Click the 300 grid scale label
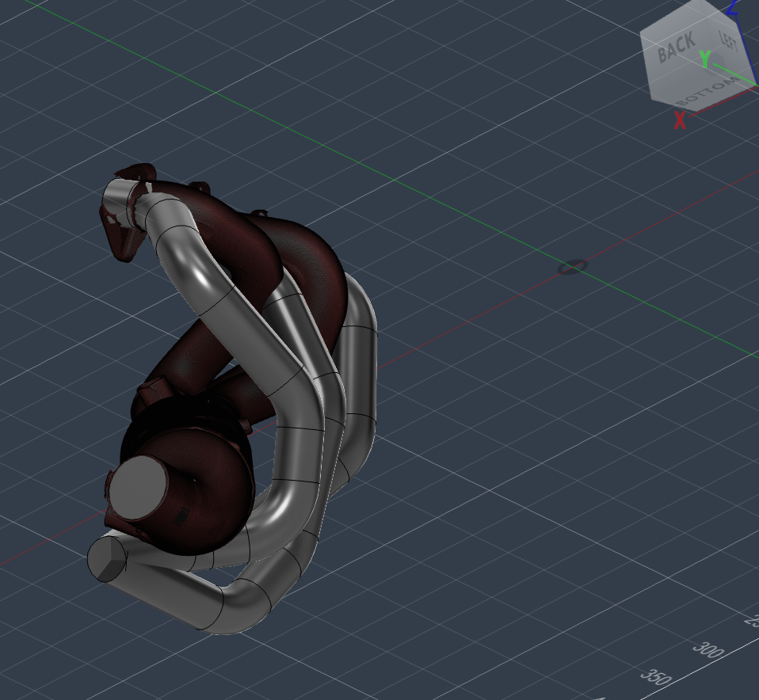759x700 pixels. tap(708, 649)
